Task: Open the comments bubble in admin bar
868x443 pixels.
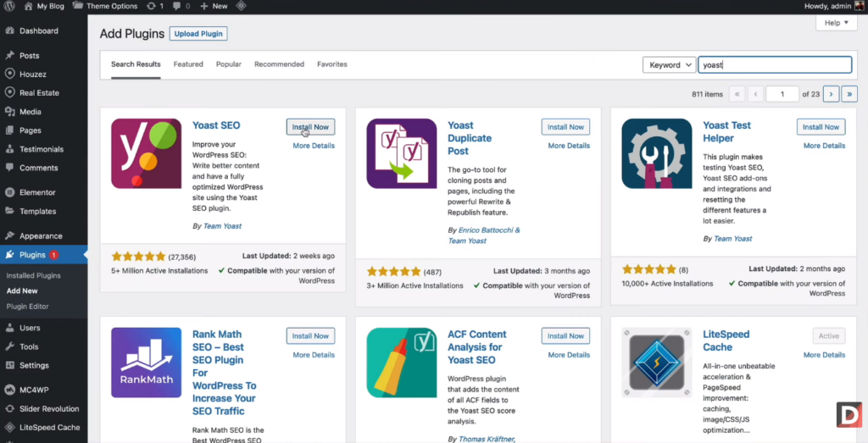Action: 181,6
